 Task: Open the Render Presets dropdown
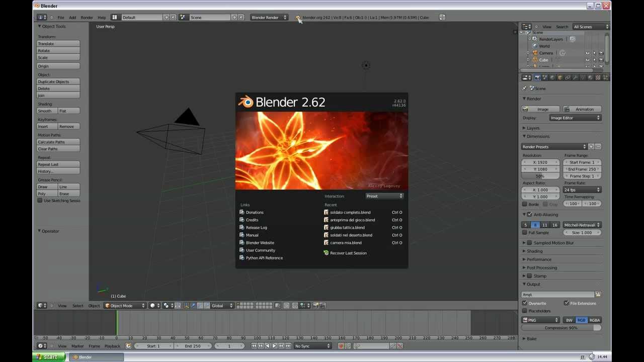(x=554, y=146)
